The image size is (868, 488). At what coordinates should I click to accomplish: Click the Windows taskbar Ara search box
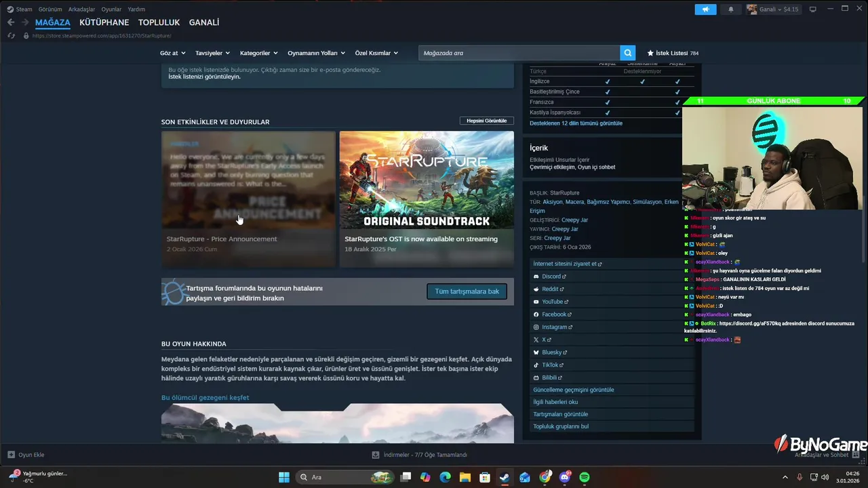coord(344,477)
